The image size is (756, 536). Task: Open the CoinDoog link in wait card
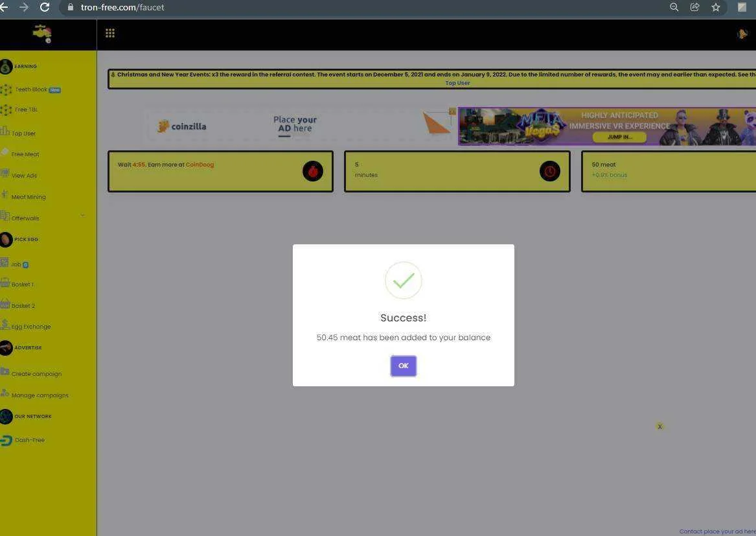200,165
